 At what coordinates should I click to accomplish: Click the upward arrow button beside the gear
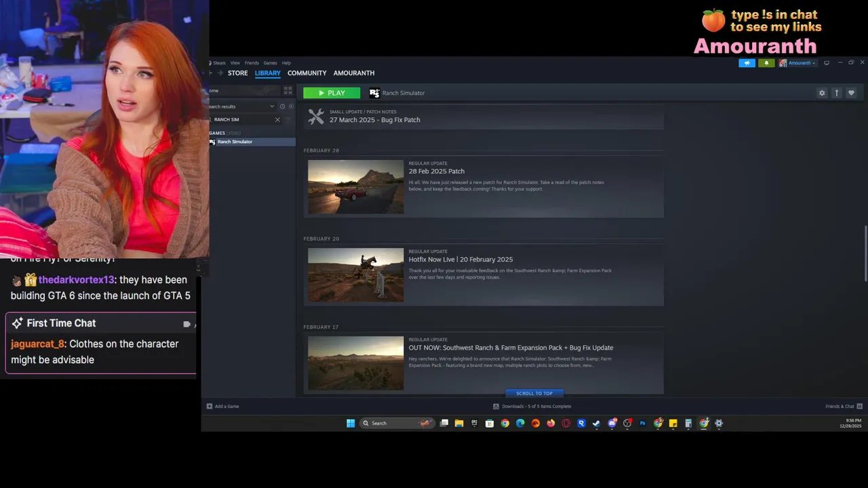[837, 93]
